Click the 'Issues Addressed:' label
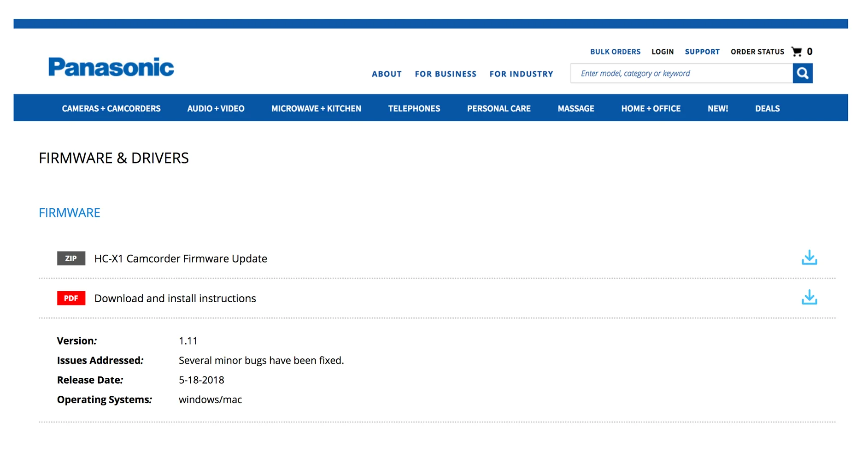The image size is (868, 451). point(100,360)
